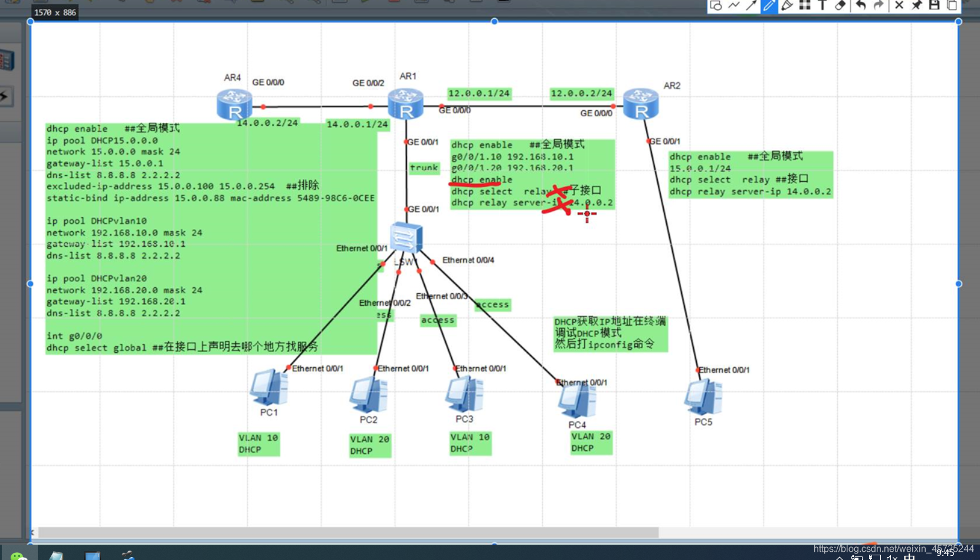Open the notepad app in taskbar
The image size is (980, 560).
coord(57,556)
